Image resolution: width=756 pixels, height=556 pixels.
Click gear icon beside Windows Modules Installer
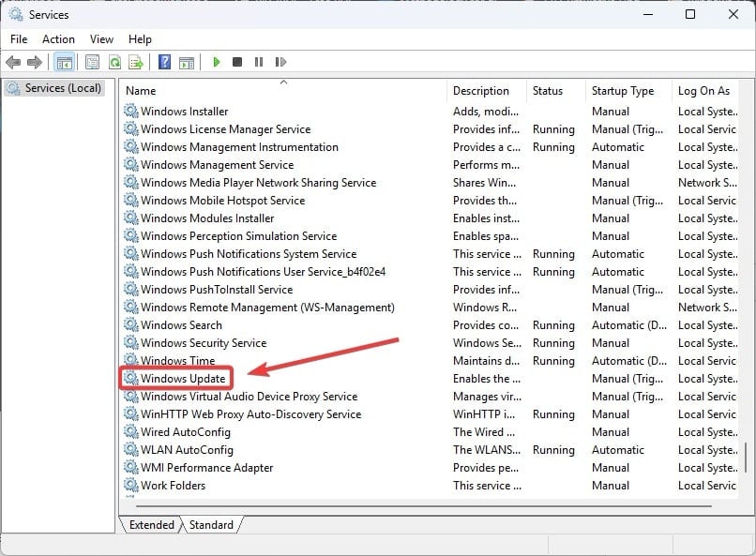point(130,218)
